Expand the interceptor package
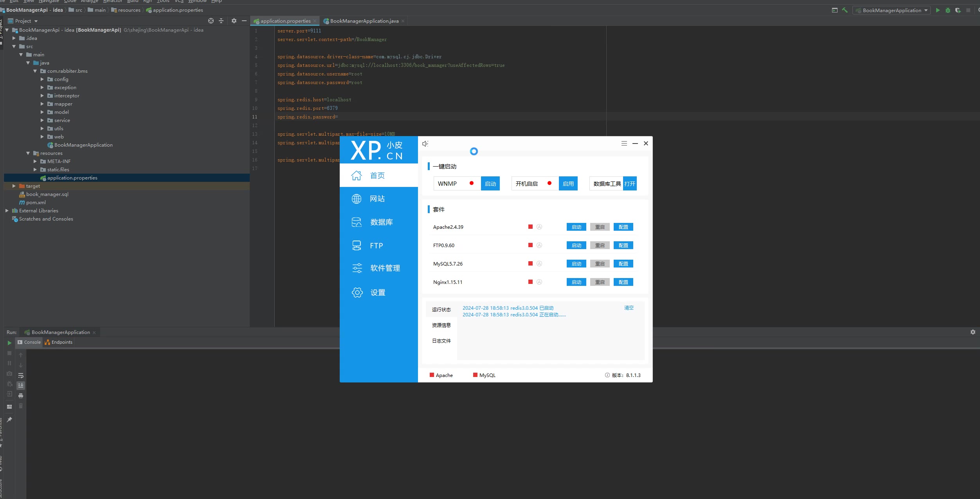The image size is (980, 499). click(42, 96)
